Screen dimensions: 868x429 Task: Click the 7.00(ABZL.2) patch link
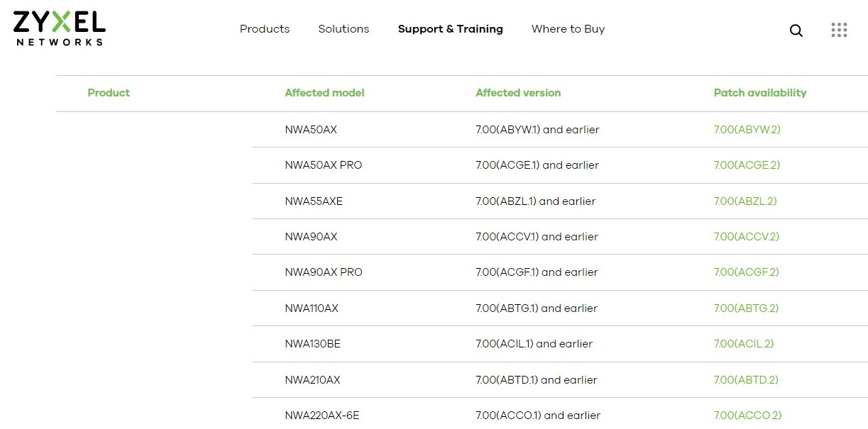(x=745, y=201)
